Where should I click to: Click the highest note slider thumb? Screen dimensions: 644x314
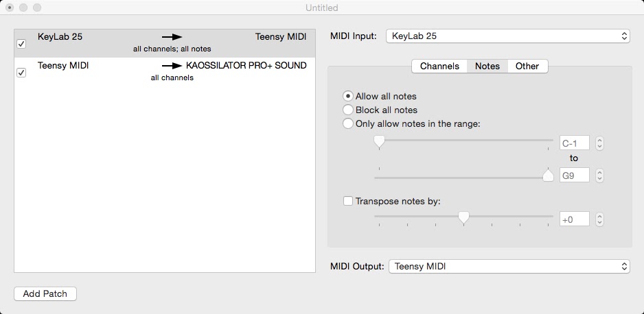(x=548, y=176)
